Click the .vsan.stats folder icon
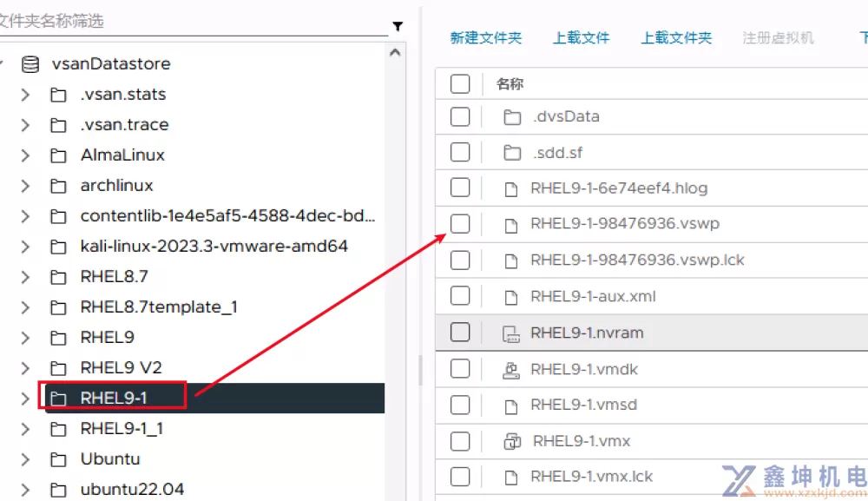Screen dimensions: 868x501 tap(58, 95)
